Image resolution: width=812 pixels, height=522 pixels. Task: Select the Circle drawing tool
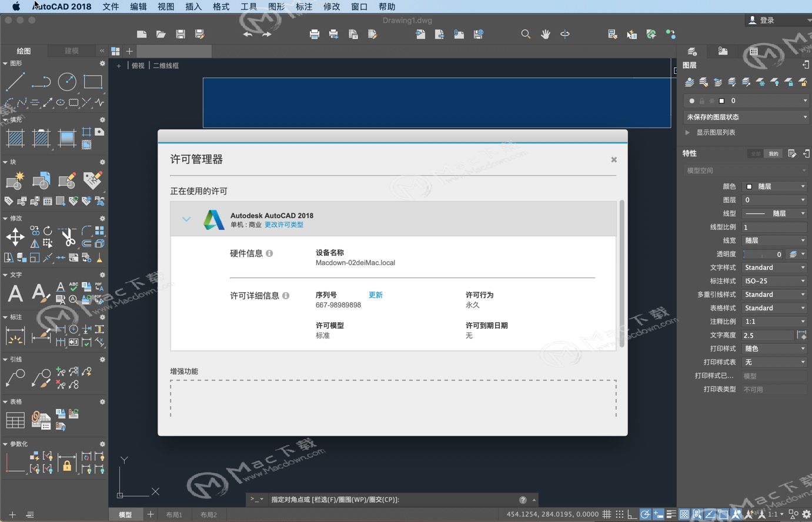click(67, 82)
